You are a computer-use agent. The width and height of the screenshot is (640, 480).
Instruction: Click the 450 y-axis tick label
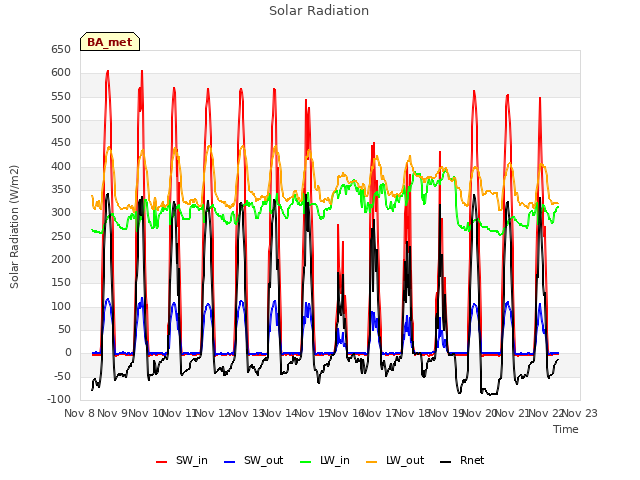coord(61,143)
